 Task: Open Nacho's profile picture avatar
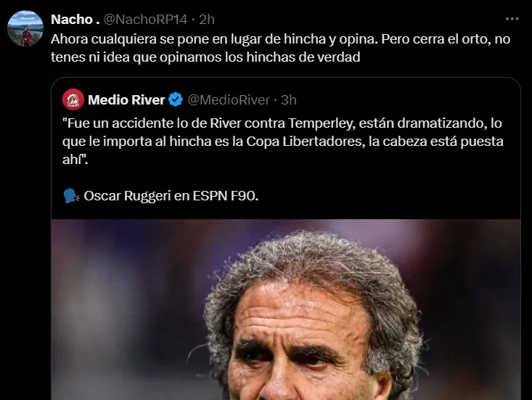25,28
